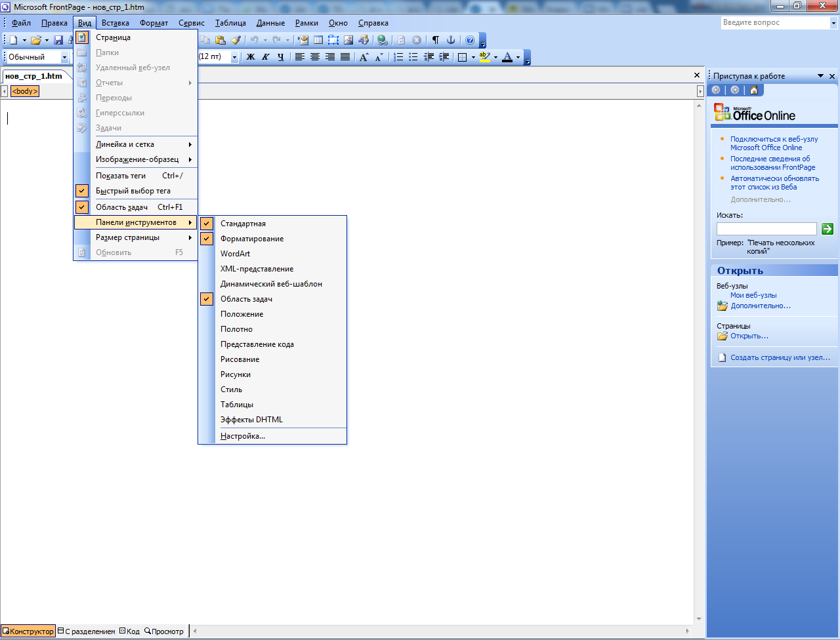This screenshot has width=840, height=640.
Task: Open the Font Color dropdown arrow
Action: point(518,57)
